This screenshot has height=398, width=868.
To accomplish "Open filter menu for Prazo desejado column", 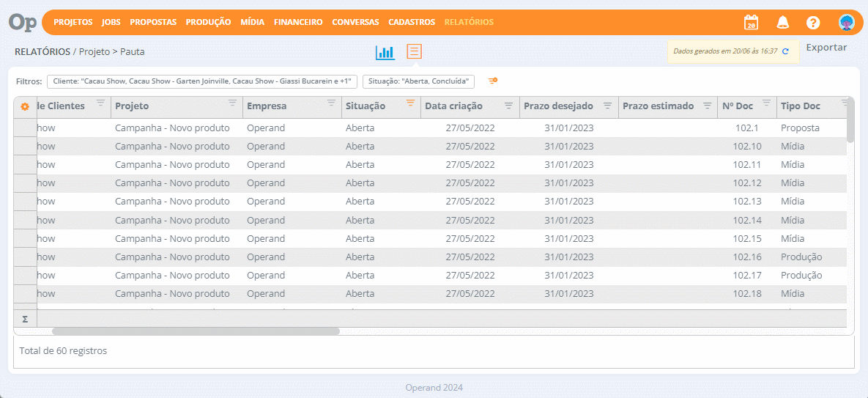I will (607, 106).
